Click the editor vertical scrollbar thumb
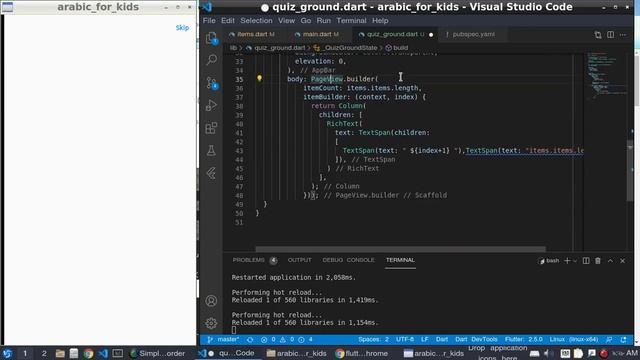 pyautogui.click(x=630, y=170)
